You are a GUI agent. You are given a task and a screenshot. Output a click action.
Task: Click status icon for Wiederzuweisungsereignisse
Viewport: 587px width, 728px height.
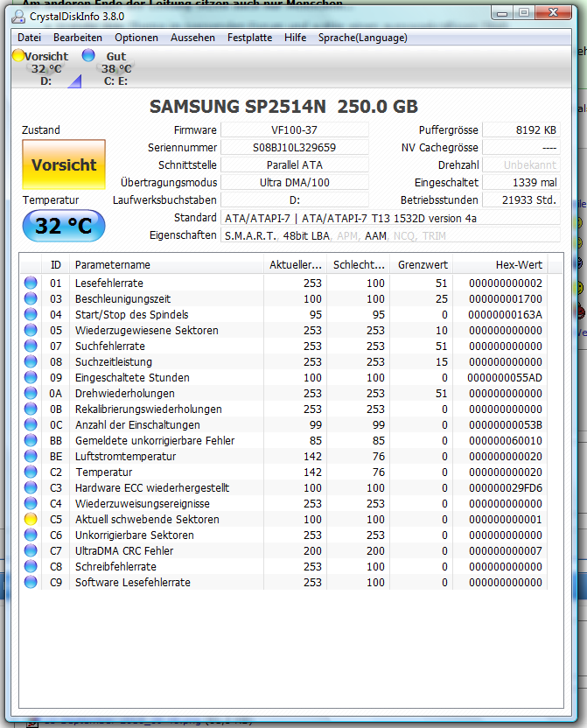pyautogui.click(x=31, y=504)
